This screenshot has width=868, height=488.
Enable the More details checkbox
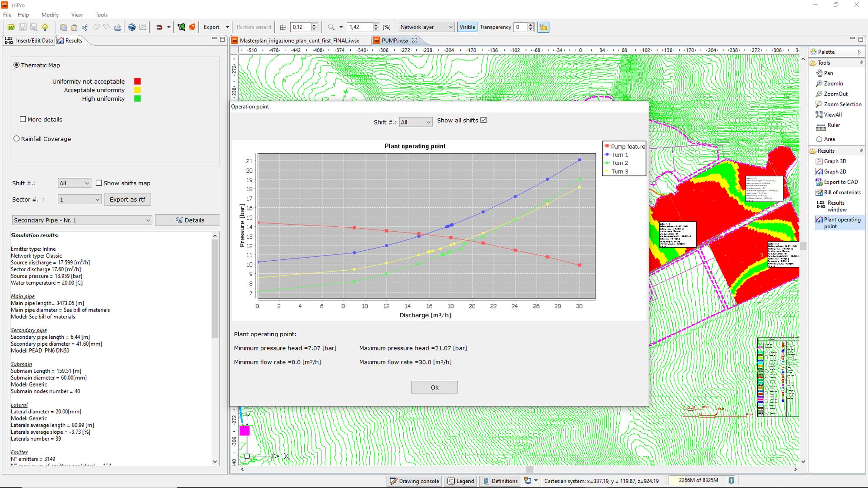tap(23, 119)
